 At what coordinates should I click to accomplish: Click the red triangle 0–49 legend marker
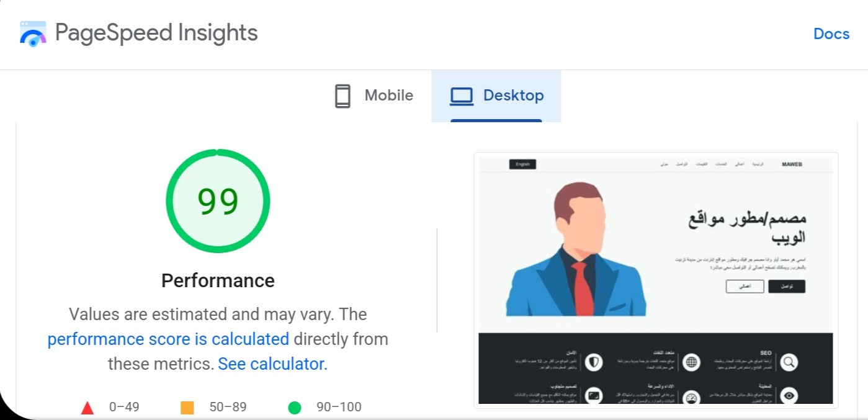click(87, 408)
